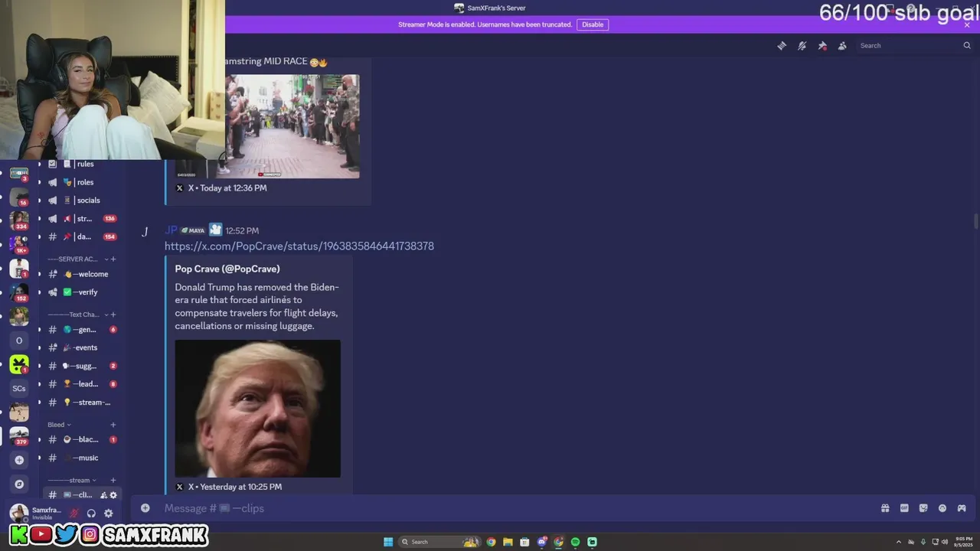Click Windows taskbar Search box

[440, 542]
